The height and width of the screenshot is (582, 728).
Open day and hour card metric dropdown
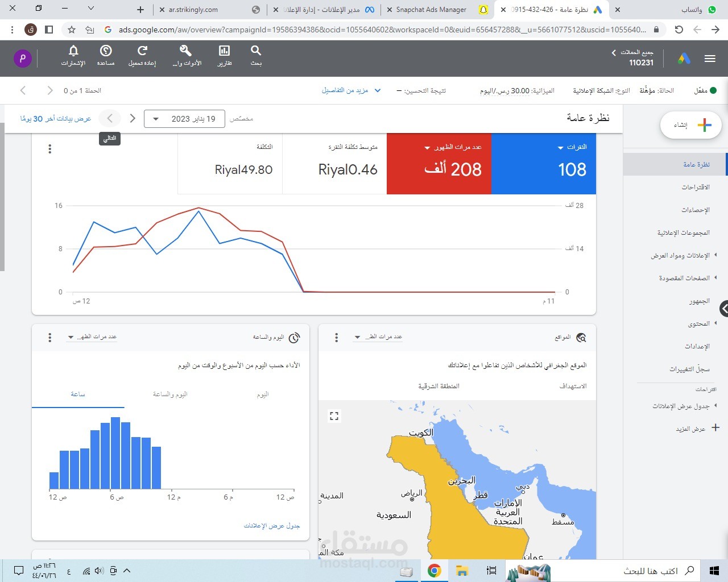pyautogui.click(x=92, y=337)
